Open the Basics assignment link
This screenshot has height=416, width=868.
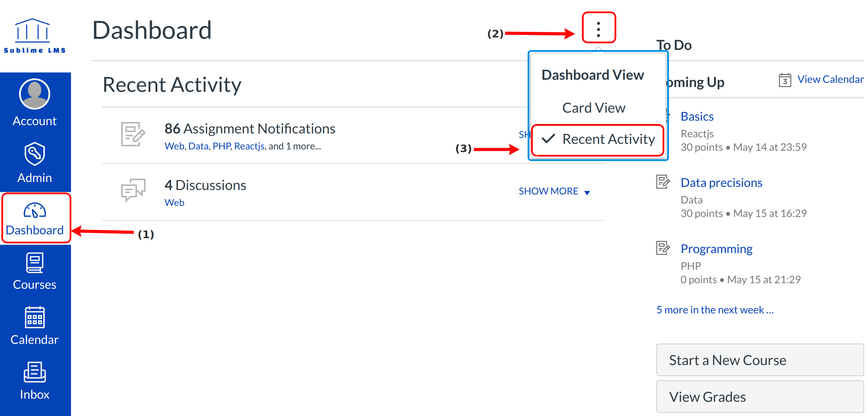(697, 116)
